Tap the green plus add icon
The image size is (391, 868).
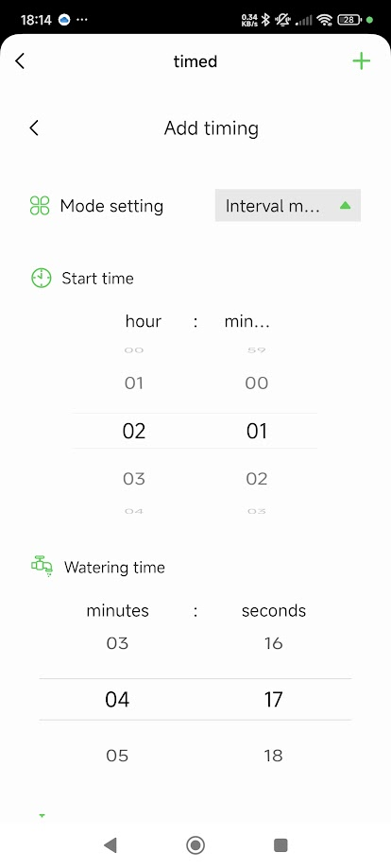tap(361, 60)
